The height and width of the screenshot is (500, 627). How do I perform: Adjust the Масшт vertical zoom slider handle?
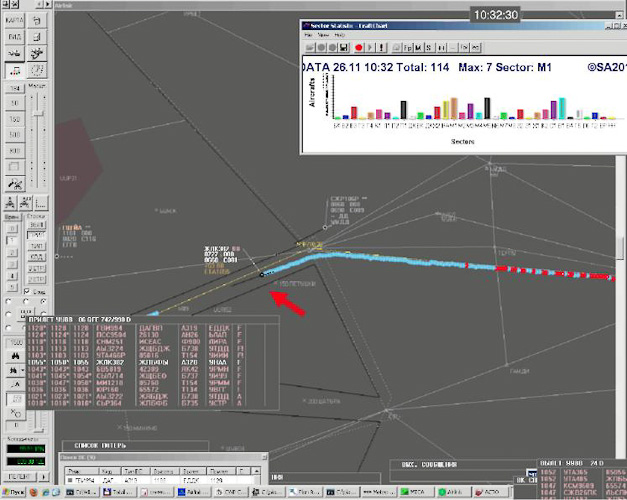[x=38, y=114]
